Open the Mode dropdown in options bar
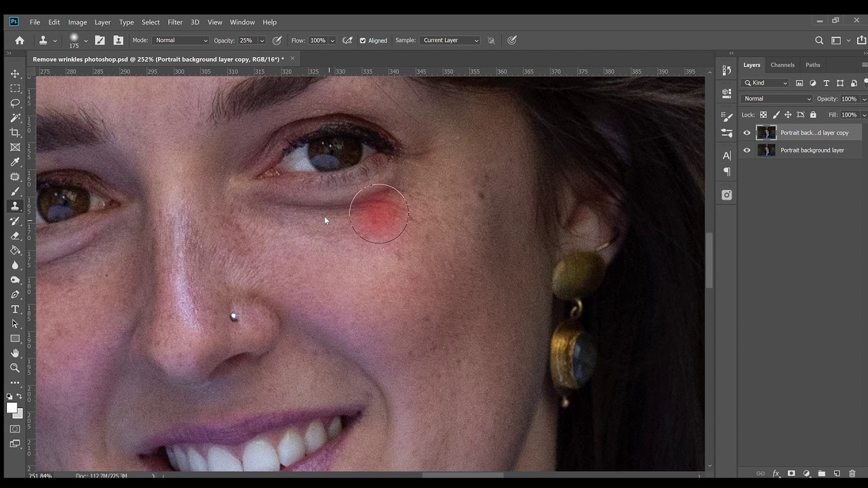This screenshot has width=868, height=488. (180, 40)
